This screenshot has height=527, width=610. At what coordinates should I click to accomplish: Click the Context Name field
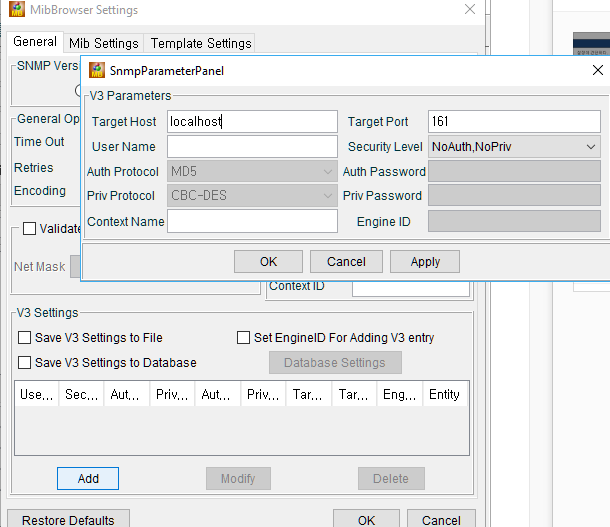click(x=252, y=221)
